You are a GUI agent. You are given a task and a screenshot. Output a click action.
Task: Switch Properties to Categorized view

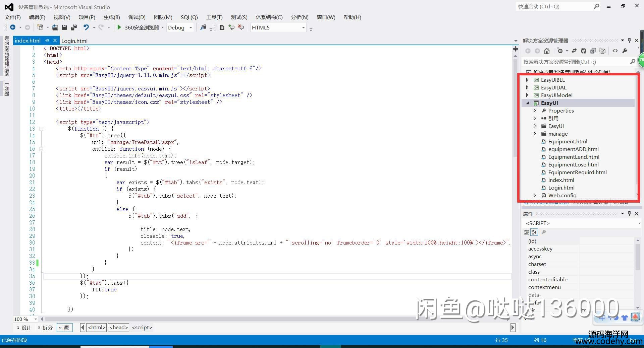526,232
